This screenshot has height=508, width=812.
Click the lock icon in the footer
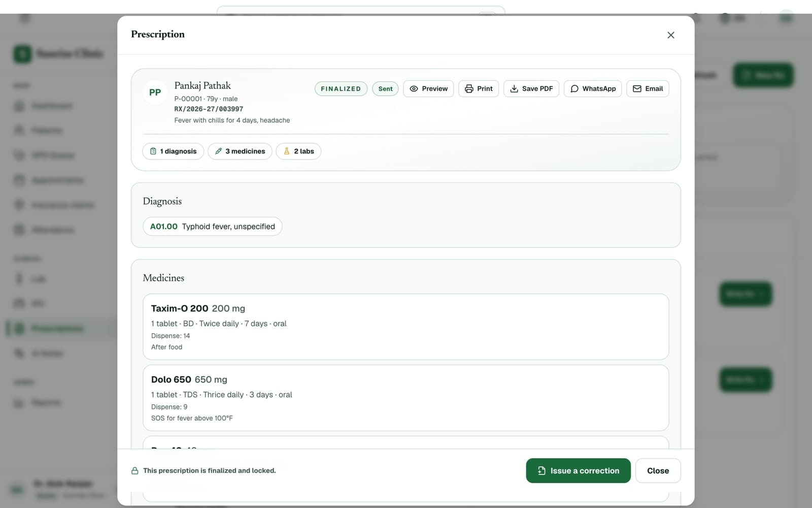click(135, 471)
